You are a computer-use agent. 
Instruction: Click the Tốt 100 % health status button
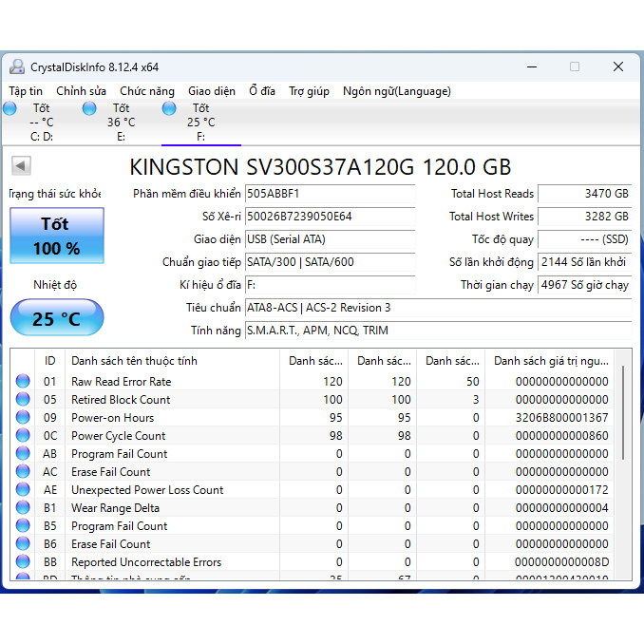pos(57,236)
